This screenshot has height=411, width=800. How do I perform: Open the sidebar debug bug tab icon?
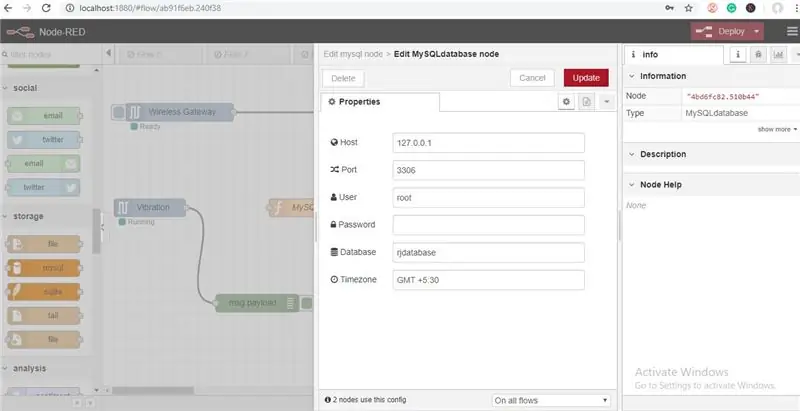pos(758,55)
